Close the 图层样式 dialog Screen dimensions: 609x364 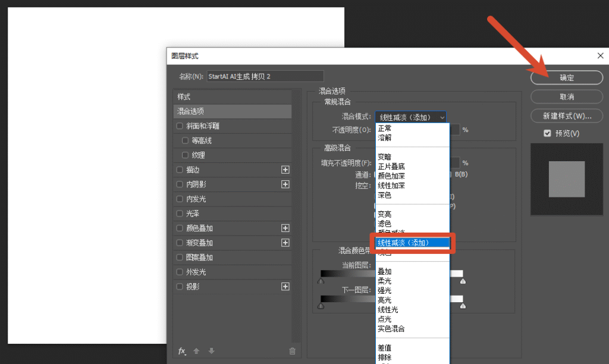point(600,56)
